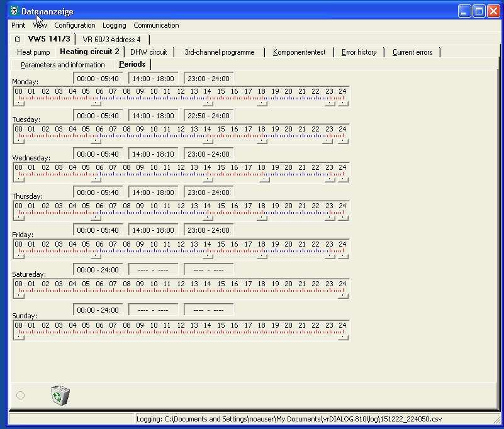
Task: Click Wednesday's second period field 14:00 - 18:10
Action: pos(154,154)
